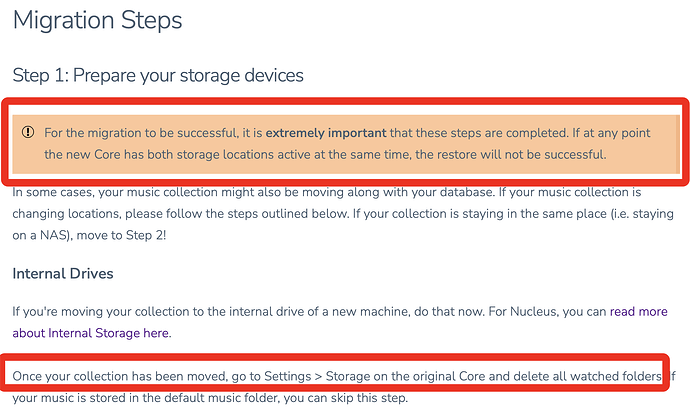Screen dimensions: 690x416
Task: Click the "Migration Steps" page heading
Action: tap(97, 20)
